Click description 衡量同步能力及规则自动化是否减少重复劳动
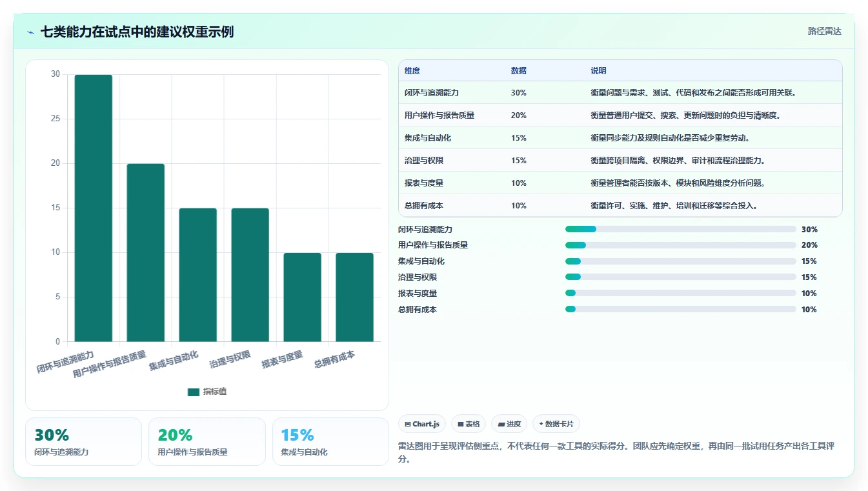The image size is (868, 491). point(670,138)
